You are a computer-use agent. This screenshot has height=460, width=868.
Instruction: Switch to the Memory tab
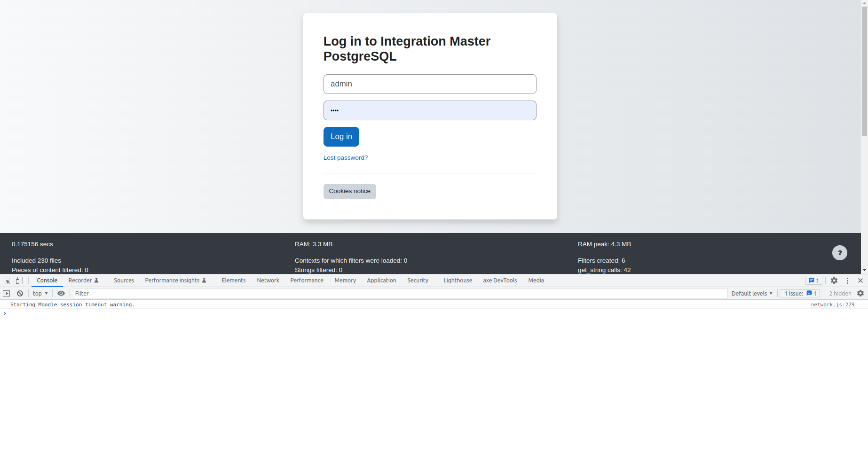345,281
